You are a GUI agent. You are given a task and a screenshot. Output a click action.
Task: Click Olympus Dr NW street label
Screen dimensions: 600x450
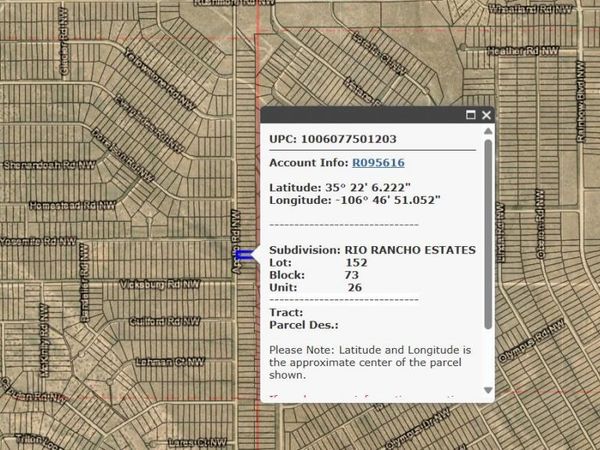[x=417, y=428]
